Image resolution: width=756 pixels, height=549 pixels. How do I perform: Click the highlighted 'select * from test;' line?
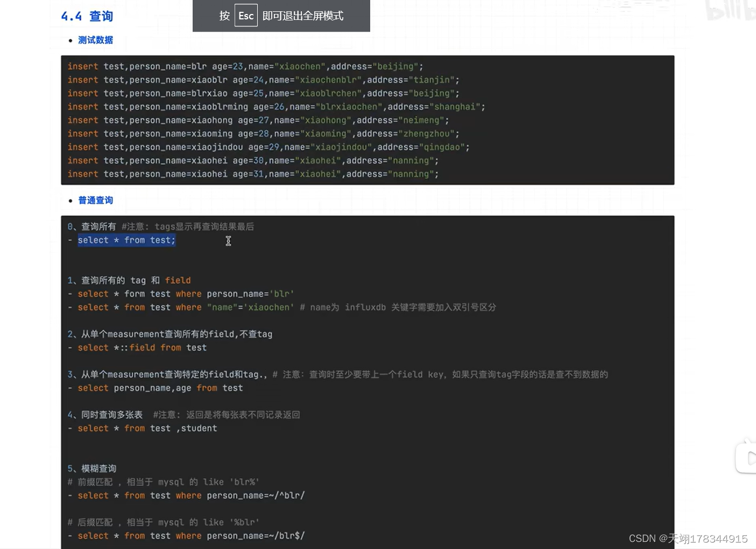point(126,240)
